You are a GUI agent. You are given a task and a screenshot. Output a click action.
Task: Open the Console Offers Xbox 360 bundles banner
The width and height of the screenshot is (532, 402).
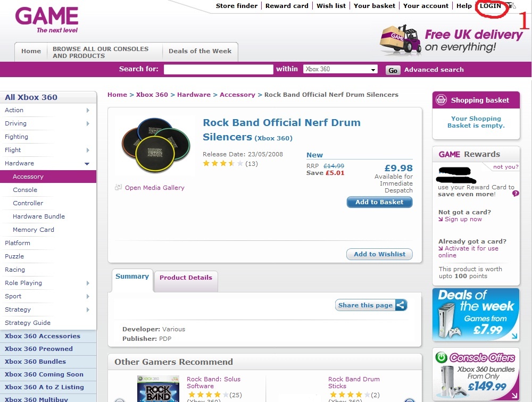pos(476,374)
